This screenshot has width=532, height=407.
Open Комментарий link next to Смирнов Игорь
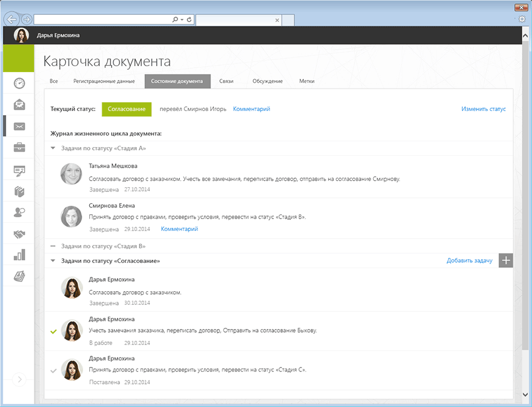pos(251,109)
